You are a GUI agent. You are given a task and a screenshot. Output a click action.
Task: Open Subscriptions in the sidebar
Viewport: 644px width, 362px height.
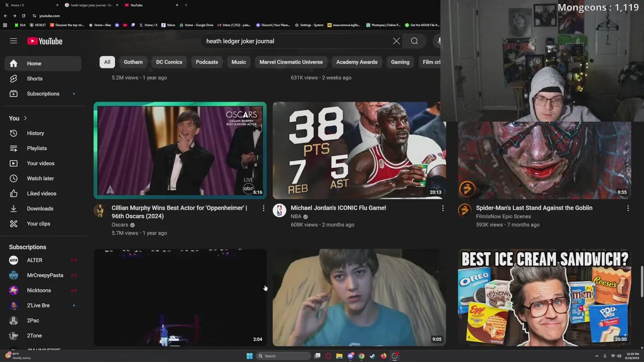point(43,94)
